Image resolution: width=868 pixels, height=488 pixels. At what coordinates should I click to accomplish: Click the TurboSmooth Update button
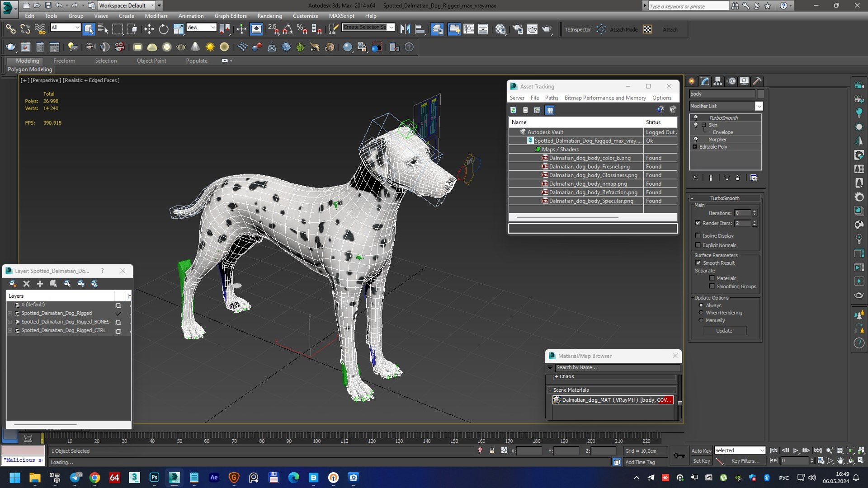coord(724,331)
